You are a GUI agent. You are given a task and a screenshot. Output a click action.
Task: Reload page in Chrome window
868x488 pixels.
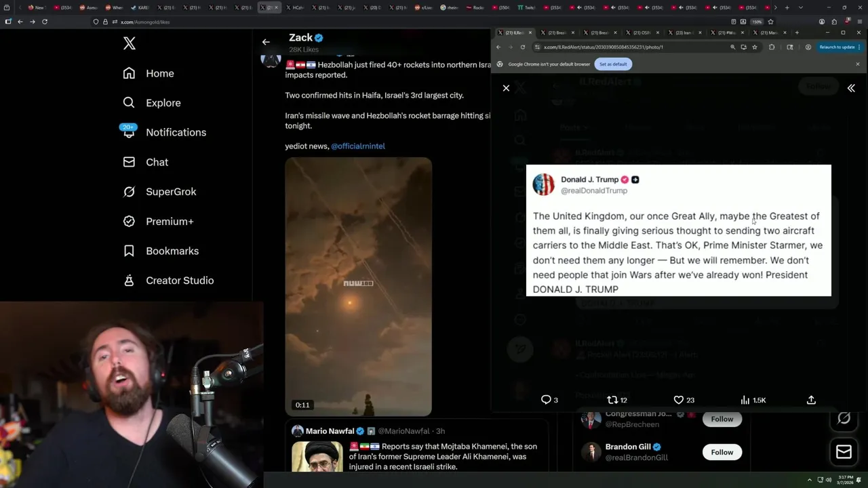523,47
